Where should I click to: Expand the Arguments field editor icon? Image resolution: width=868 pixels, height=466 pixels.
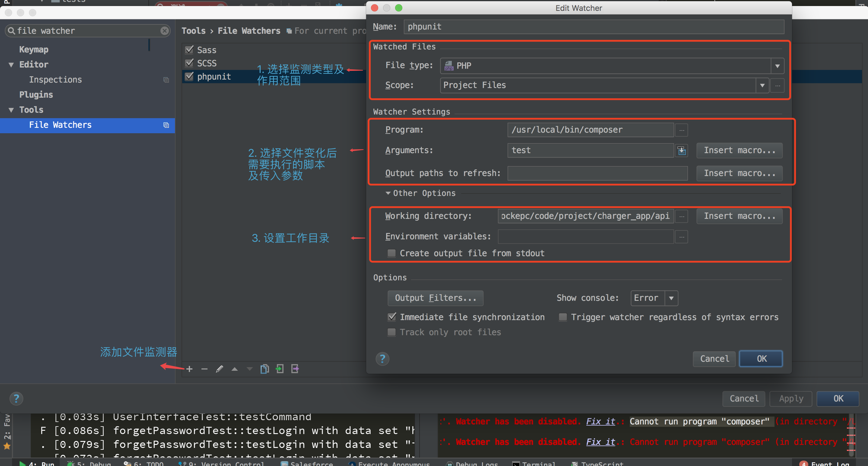point(681,150)
